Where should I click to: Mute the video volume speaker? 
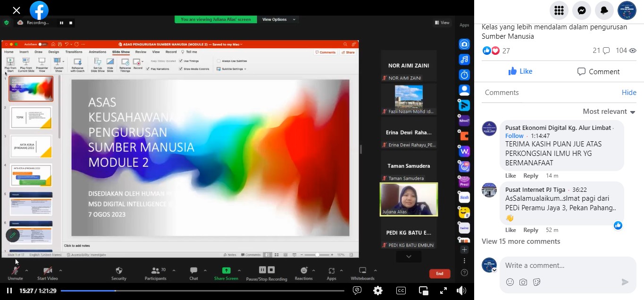click(461, 291)
